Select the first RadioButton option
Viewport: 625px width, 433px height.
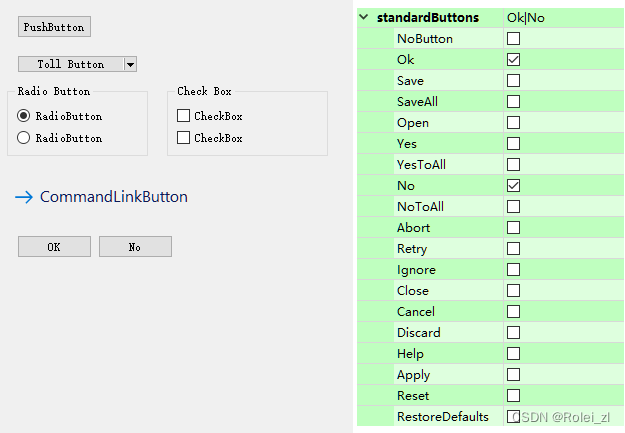[x=24, y=116]
